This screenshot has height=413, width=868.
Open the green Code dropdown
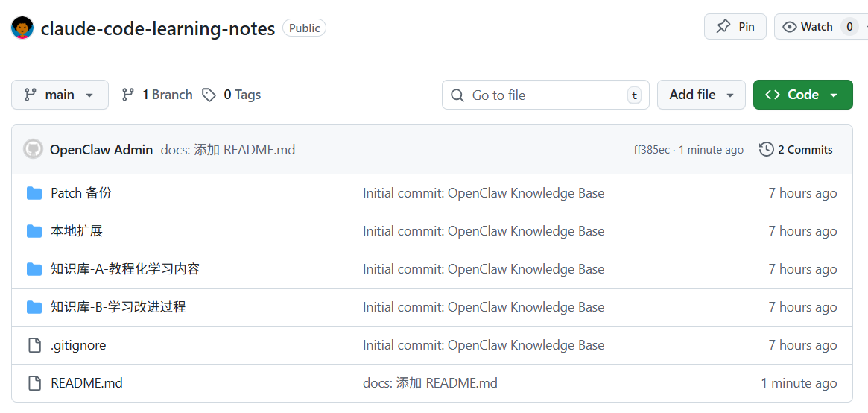tap(802, 95)
